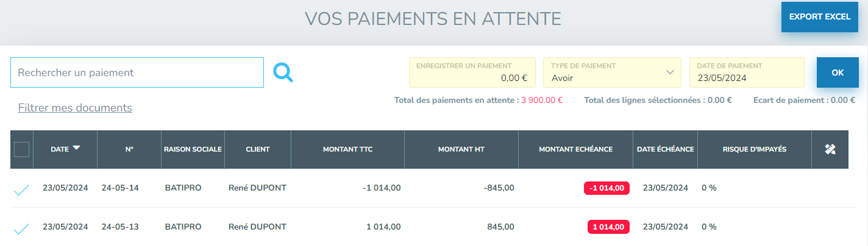The image size is (868, 246).
Task: Open the Date de paiement picker
Action: coord(747,72)
